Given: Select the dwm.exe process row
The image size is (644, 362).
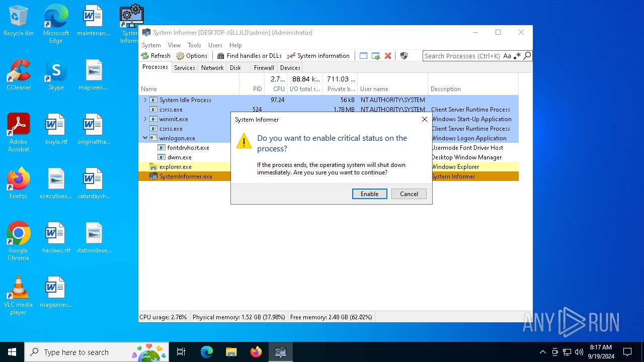Looking at the screenshot, I should point(179,157).
